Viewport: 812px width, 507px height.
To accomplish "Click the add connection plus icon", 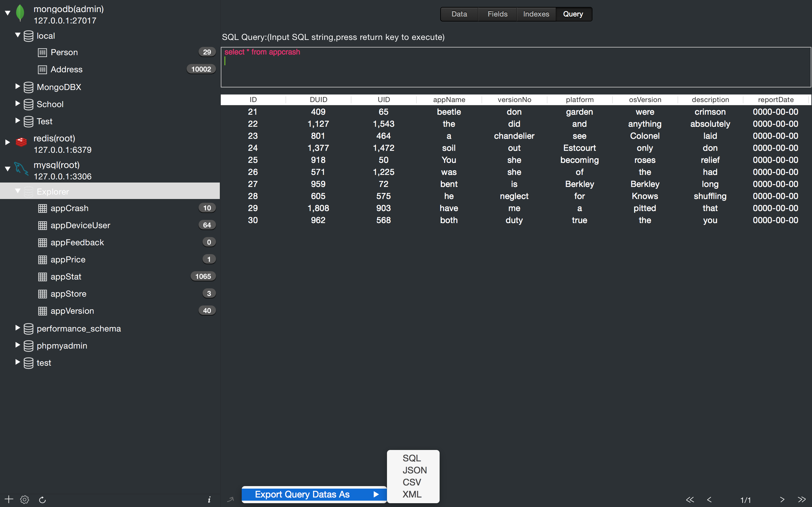I will click(x=9, y=499).
